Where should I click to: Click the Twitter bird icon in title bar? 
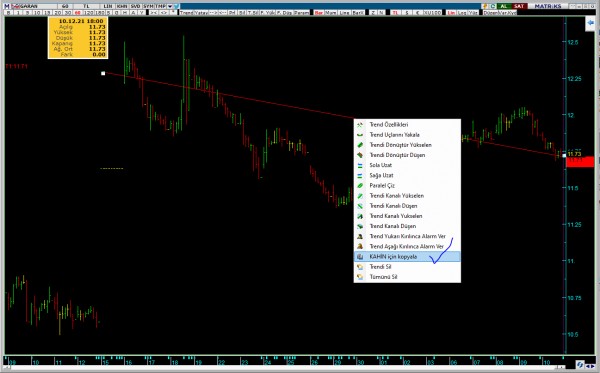pyautogui.click(x=176, y=6)
